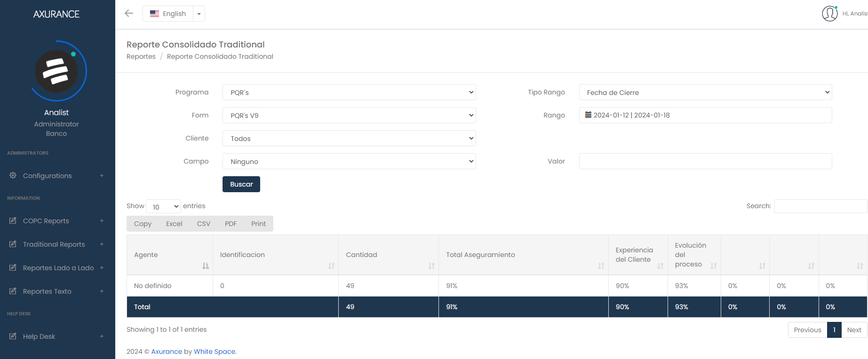This screenshot has width=868, height=359.
Task: Click the Reportes breadcrumb link
Action: [x=141, y=56]
